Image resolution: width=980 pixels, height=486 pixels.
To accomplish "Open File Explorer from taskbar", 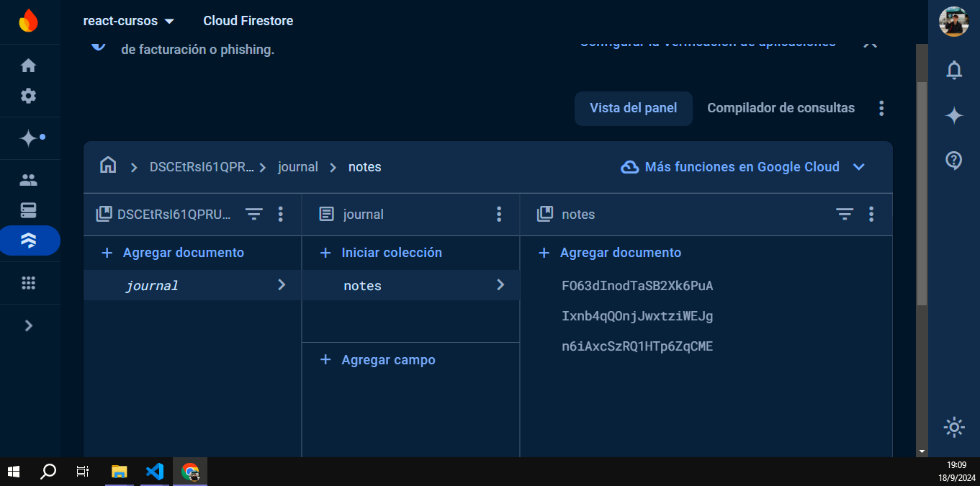I will coord(119,472).
